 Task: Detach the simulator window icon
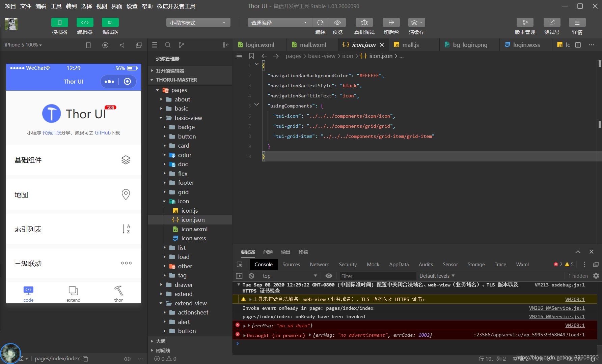(139, 45)
